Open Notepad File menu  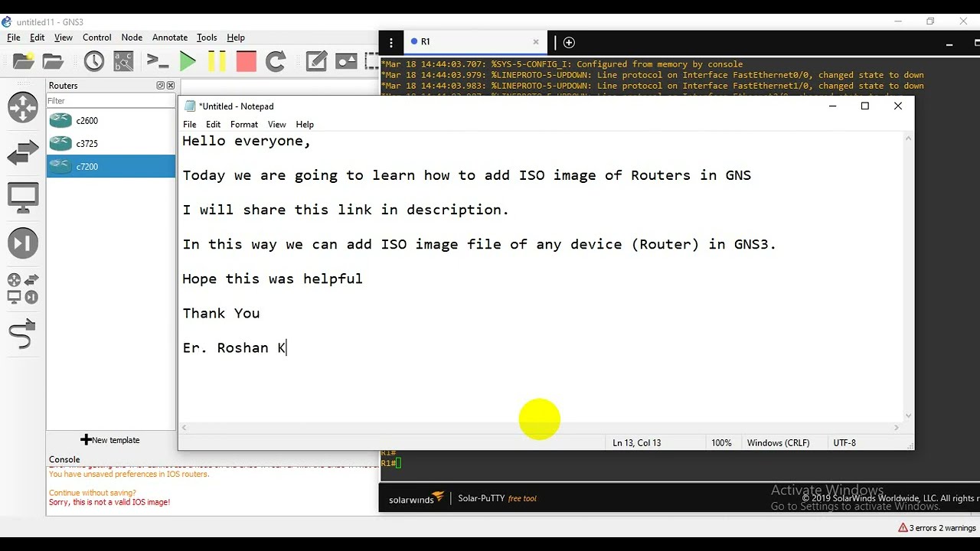190,125
